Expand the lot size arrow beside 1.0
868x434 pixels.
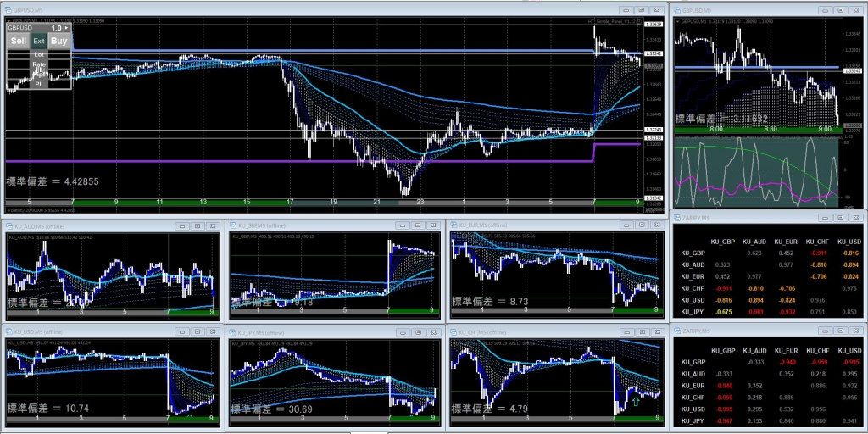coord(66,28)
